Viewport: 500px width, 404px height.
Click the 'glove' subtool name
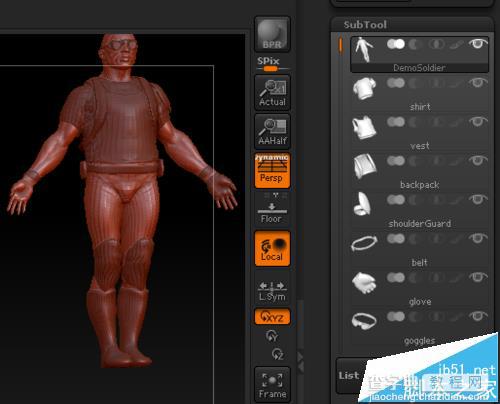point(420,301)
